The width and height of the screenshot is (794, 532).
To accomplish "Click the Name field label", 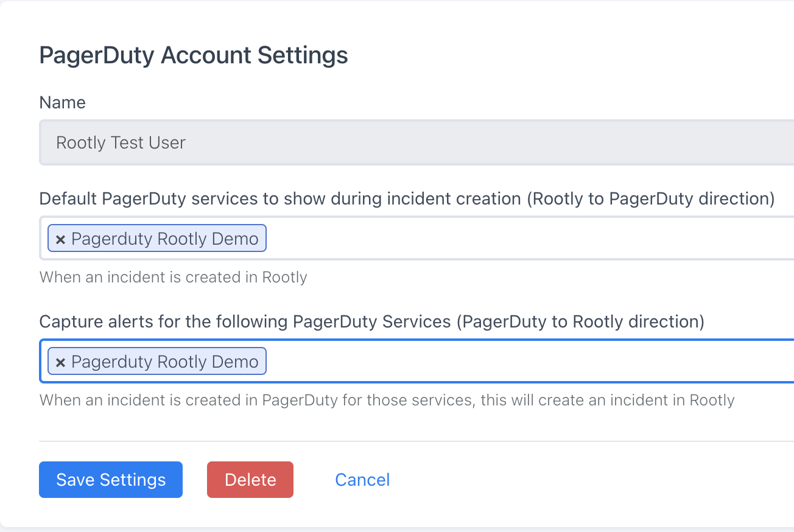I will click(x=62, y=102).
